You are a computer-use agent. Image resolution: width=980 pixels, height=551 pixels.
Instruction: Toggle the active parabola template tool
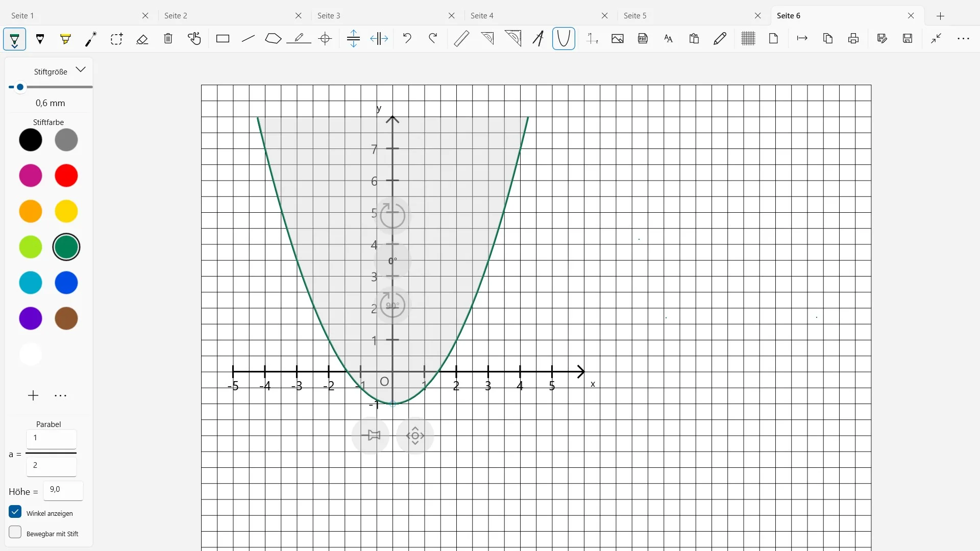click(563, 39)
